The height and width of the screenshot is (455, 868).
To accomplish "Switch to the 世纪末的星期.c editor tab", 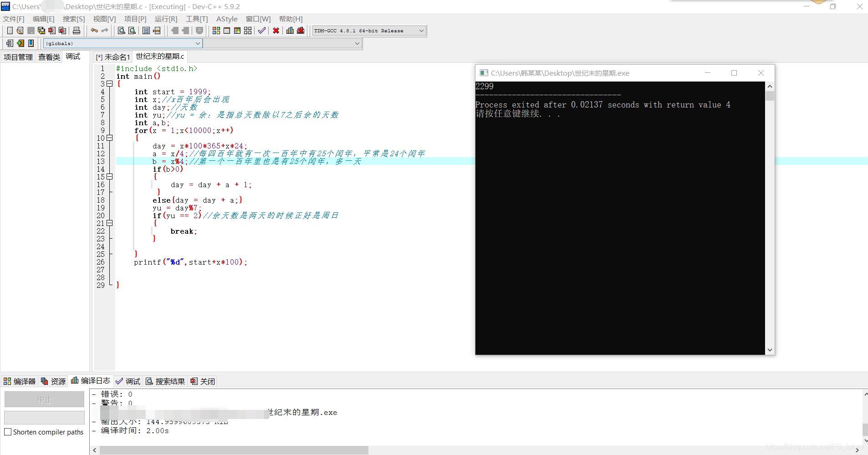I will (x=160, y=56).
